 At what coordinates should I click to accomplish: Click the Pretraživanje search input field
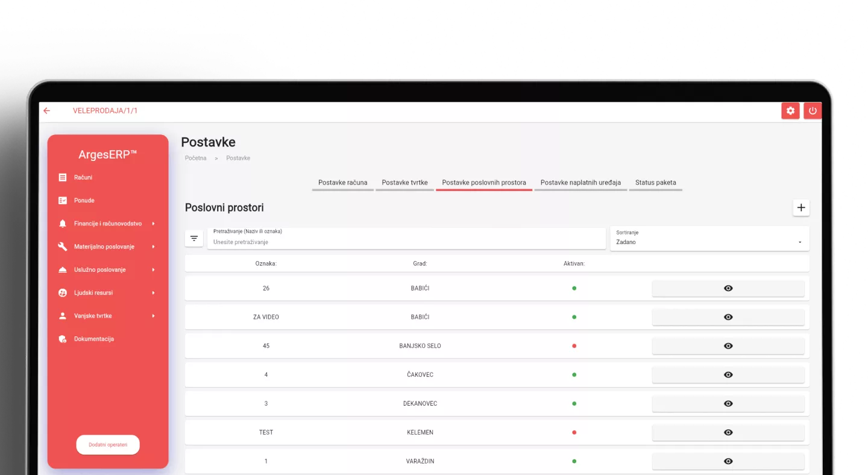[406, 242]
